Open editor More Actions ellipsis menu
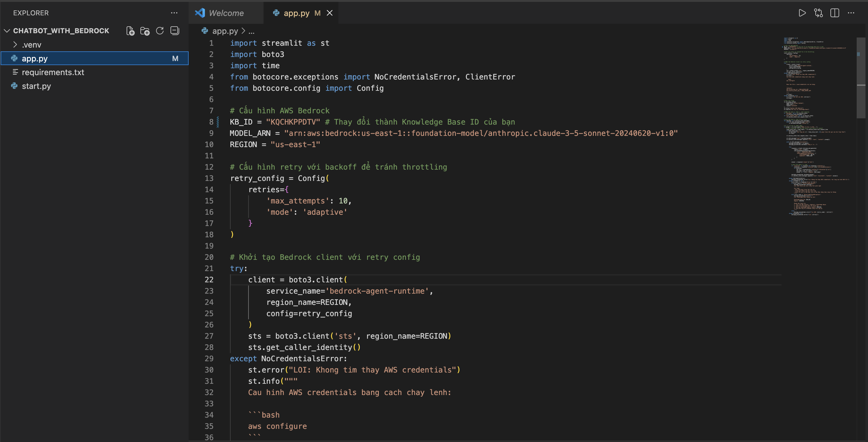 coord(851,13)
